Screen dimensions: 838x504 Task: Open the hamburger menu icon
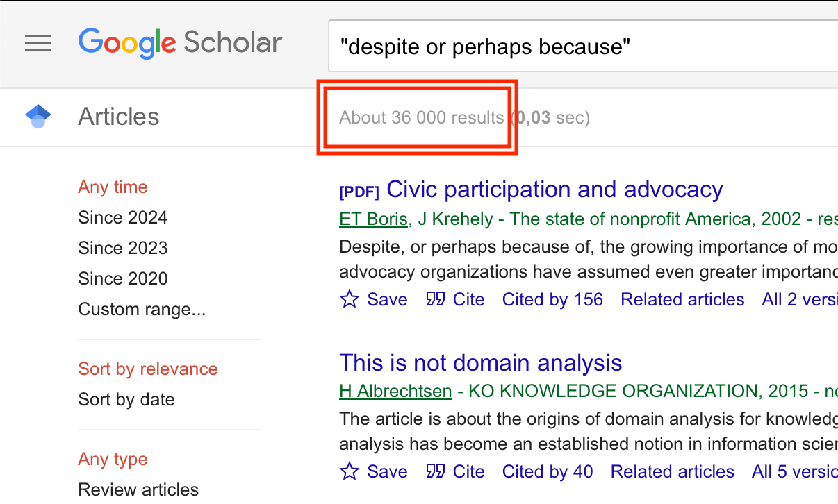coord(38,44)
